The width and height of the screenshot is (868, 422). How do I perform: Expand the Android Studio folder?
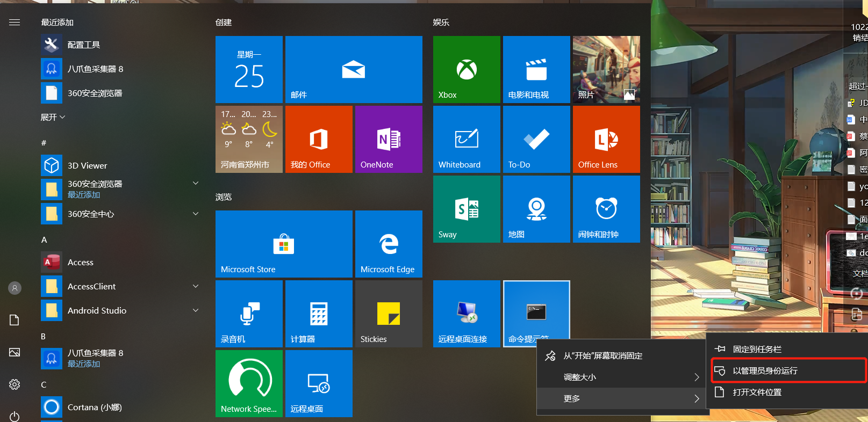click(x=196, y=310)
